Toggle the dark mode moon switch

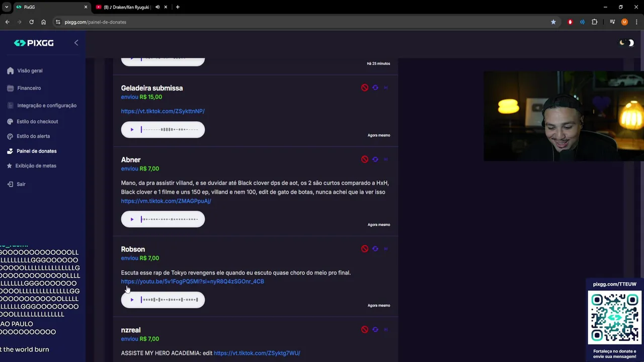(x=626, y=43)
